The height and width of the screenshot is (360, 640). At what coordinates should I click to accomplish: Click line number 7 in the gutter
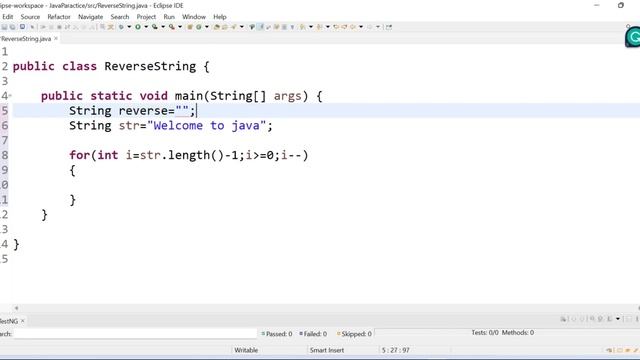point(4,140)
